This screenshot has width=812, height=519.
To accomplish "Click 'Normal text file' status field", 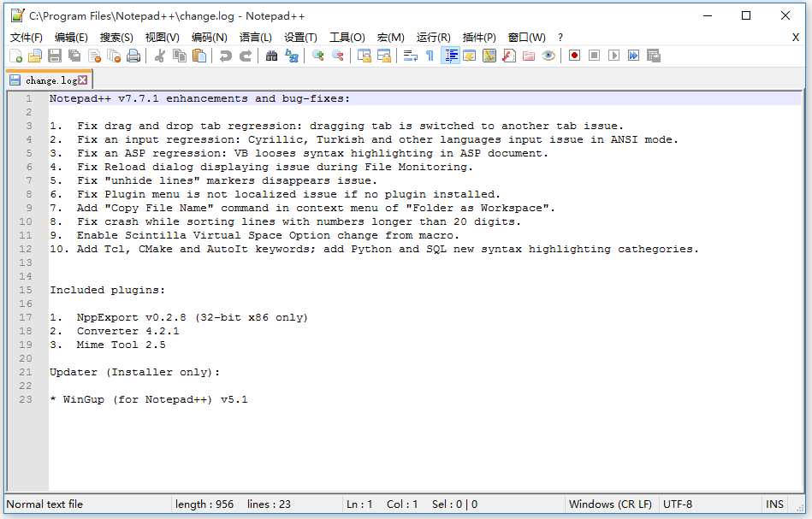I will [44, 504].
